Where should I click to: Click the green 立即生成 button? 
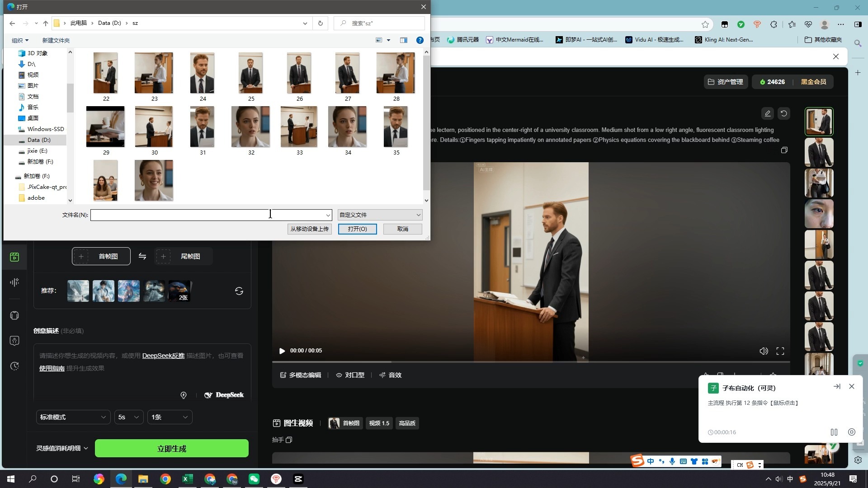point(172,448)
